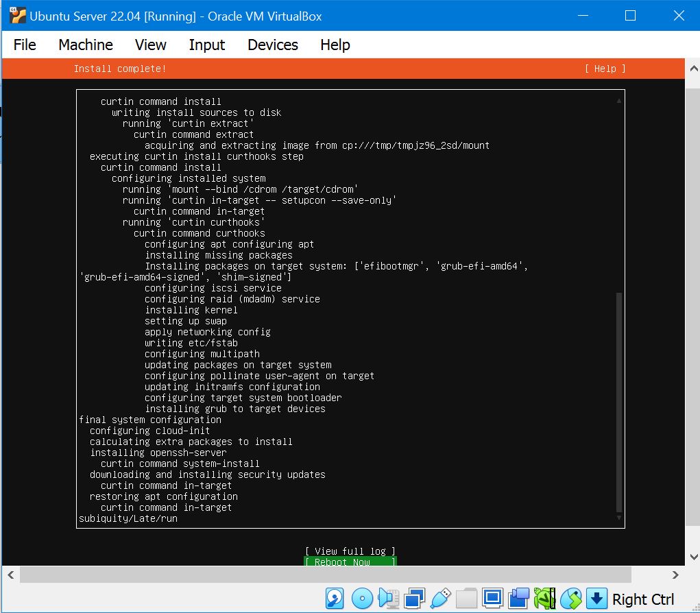Screen dimensions: 700x613
Task: Click the 'installing openssh-server' log line
Action: point(158,453)
